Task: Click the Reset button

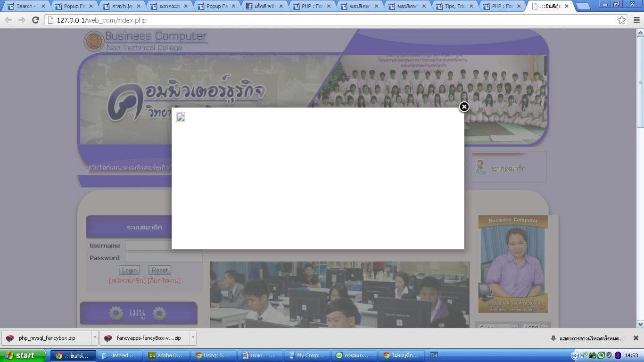Action: coord(159,270)
